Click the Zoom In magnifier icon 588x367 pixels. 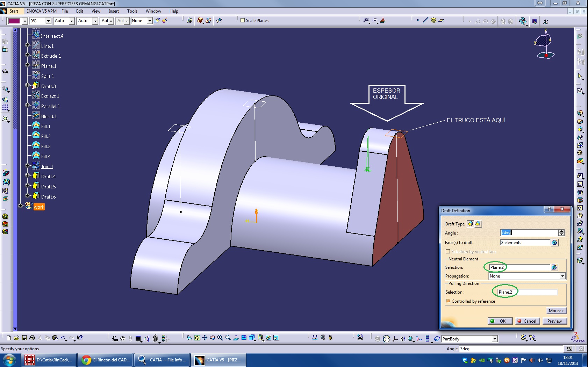220,338
